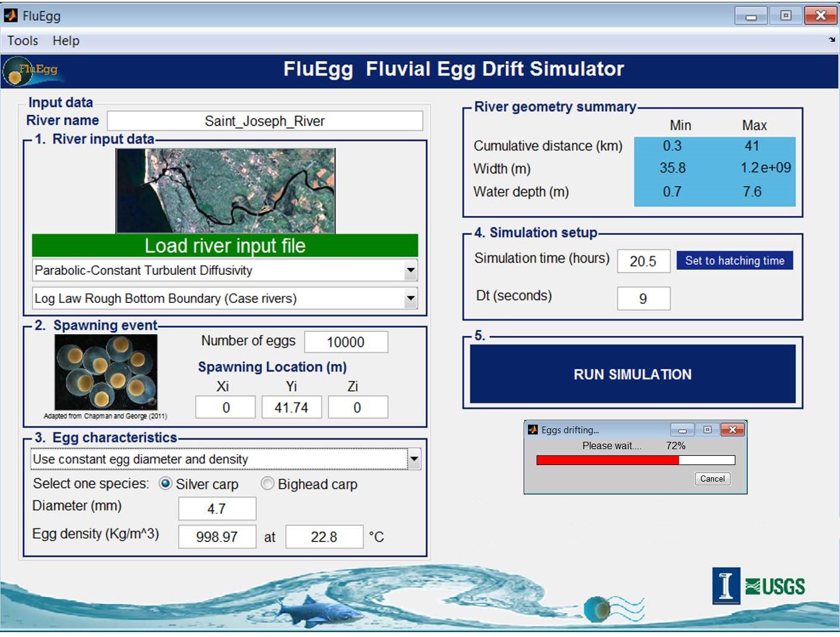Open the turbulent diffusivity model dropdown
The width and height of the screenshot is (840, 637).
(x=411, y=270)
